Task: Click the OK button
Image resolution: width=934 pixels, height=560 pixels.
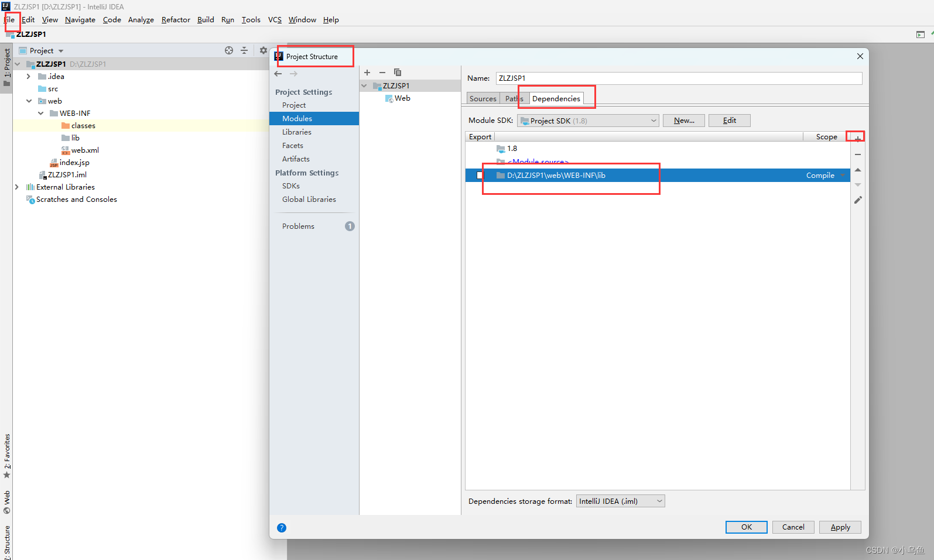Action: [747, 527]
